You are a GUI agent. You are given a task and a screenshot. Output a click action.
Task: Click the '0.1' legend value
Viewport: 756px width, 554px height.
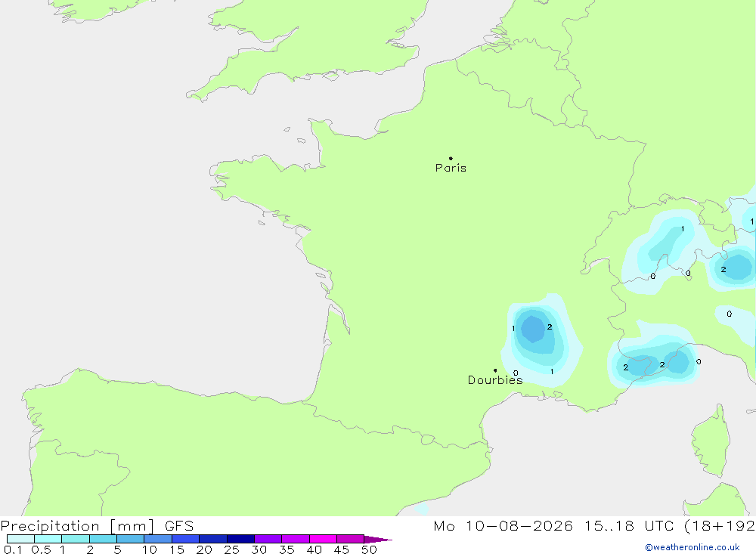point(13,549)
